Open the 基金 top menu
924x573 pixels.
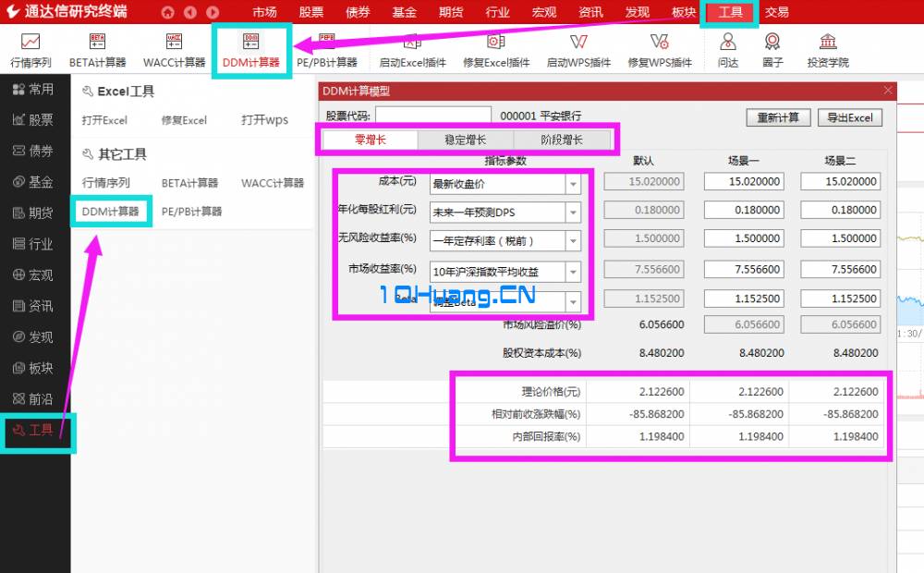click(405, 12)
